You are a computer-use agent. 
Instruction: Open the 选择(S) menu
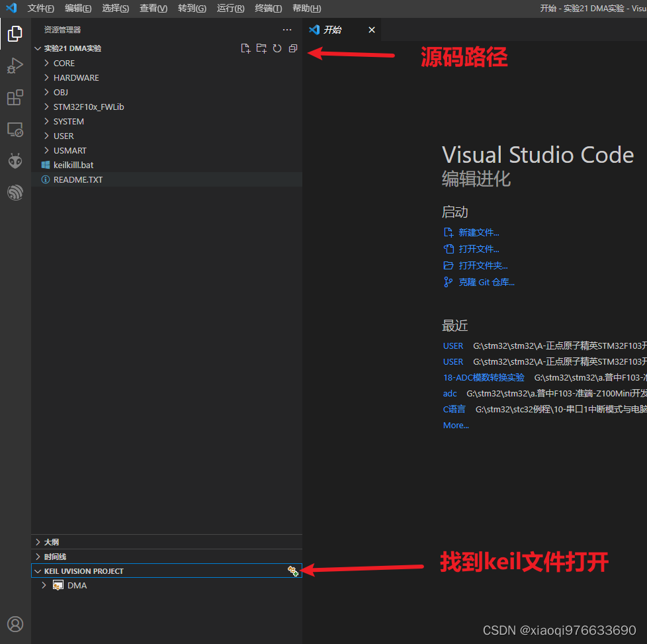pos(116,8)
